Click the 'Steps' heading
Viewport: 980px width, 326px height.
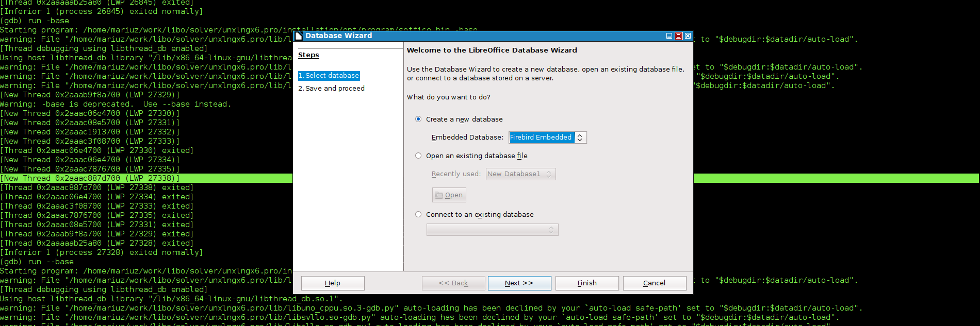coord(308,55)
